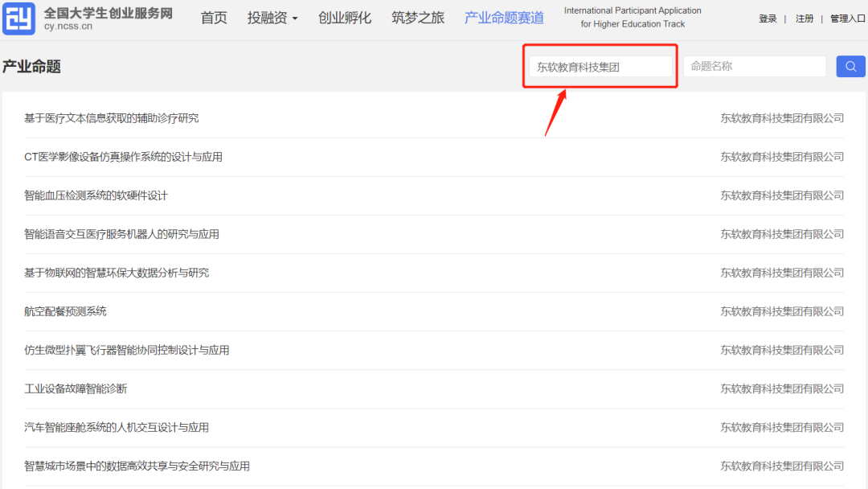Open the 首页 navigation tab
The height and width of the screenshot is (489, 868).
point(214,18)
